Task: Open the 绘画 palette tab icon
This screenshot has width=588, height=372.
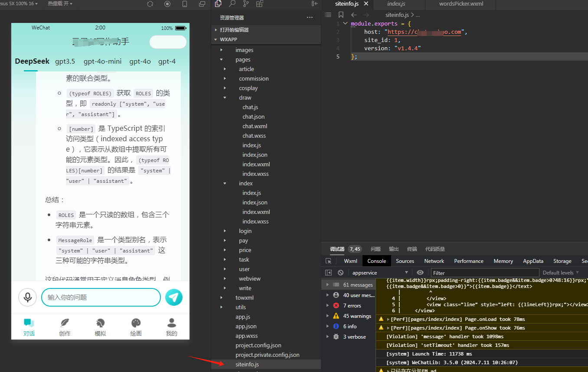Action: pos(136,323)
